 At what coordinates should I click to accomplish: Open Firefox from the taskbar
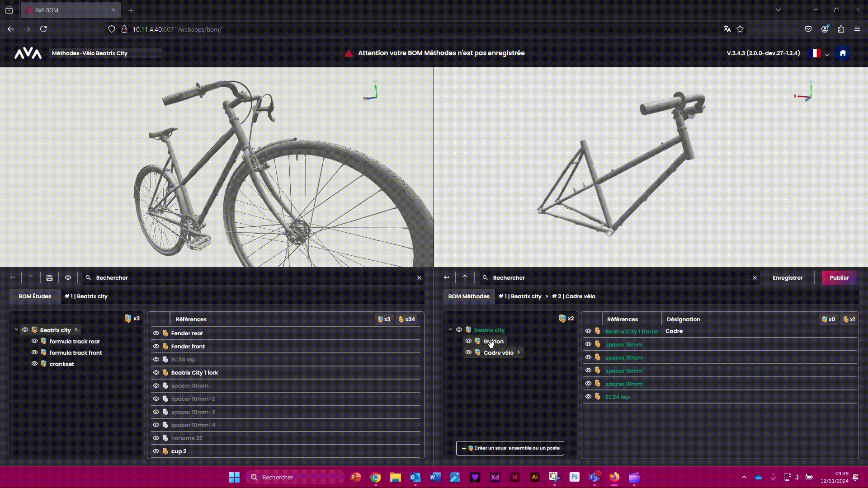pos(614,477)
